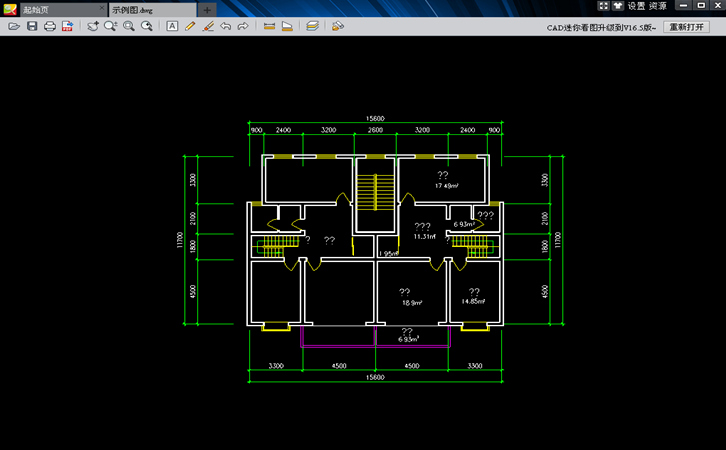Screen dimensions: 726x450
Task: Click the Open file folder icon
Action: [14, 26]
